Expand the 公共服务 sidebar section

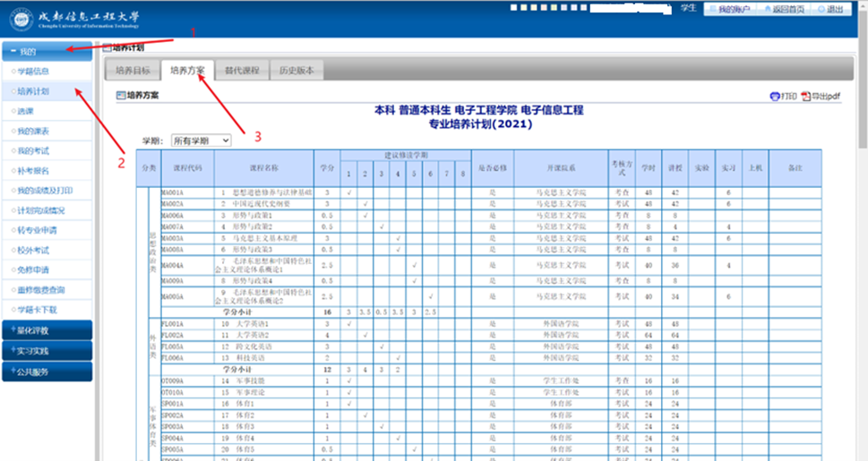click(x=46, y=371)
